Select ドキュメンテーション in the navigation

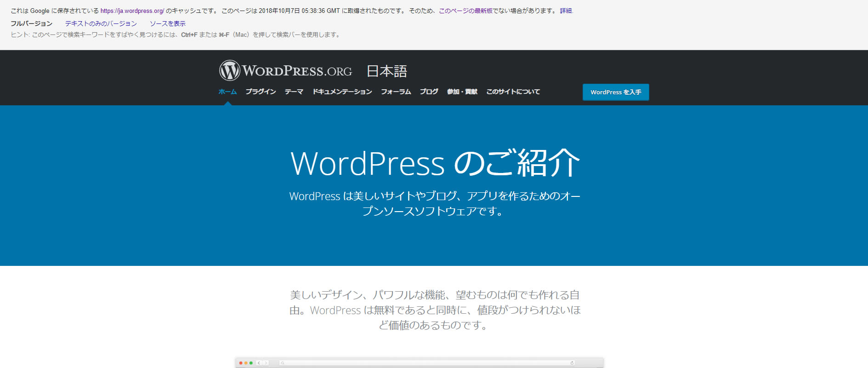342,92
